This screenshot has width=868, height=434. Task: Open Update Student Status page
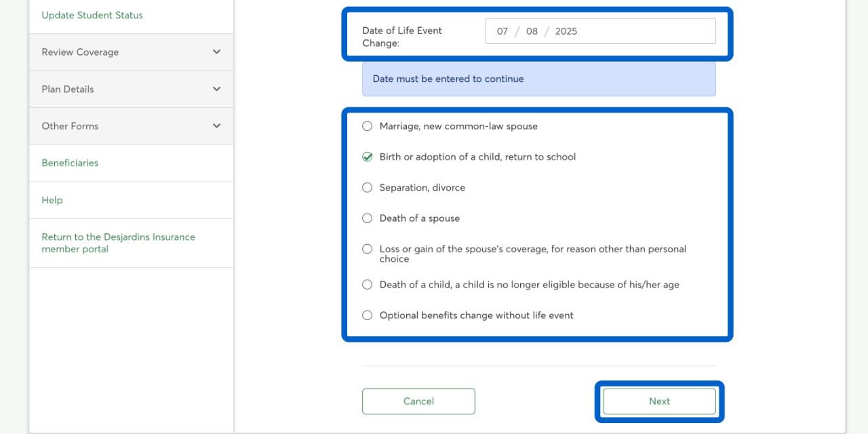tap(92, 15)
